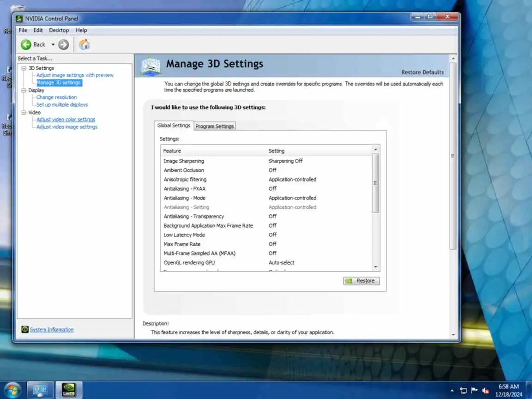Select the Multi-Frame Sampled AA (MFAA) row
Screen dimensions: 532x399
pos(266,254)
